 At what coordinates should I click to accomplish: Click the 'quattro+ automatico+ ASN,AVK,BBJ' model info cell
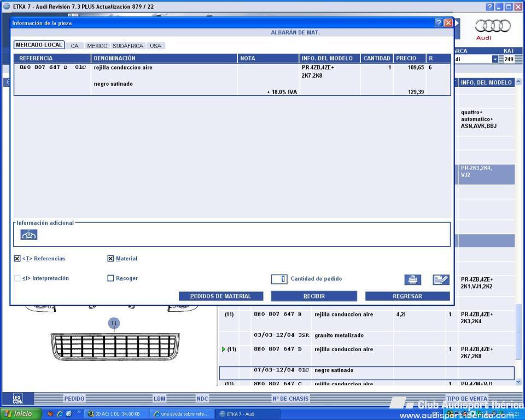point(486,122)
